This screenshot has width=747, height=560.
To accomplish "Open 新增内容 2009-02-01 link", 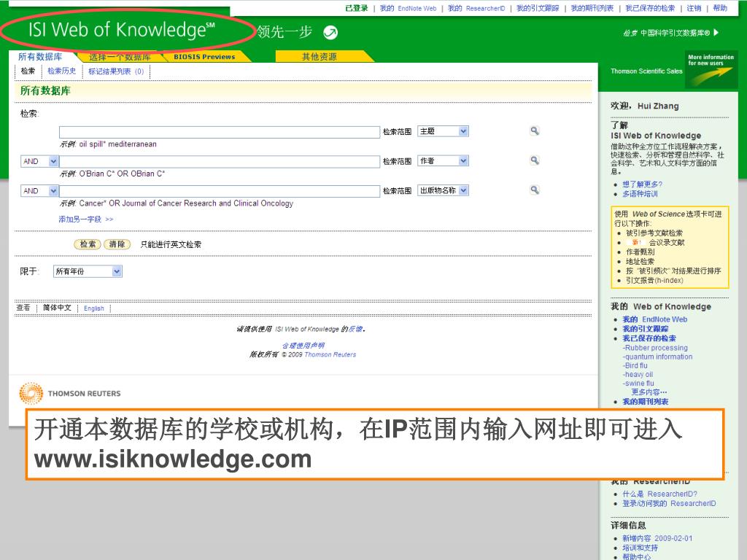I will tap(657, 538).
